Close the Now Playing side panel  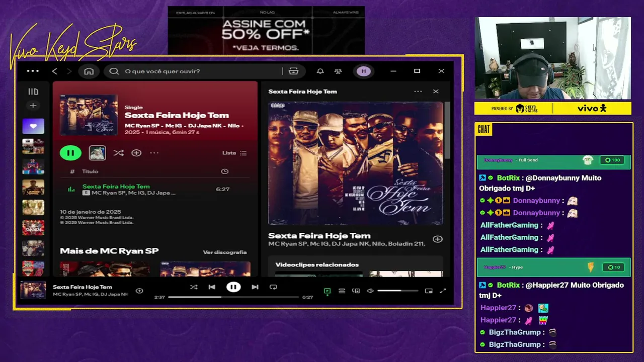[436, 92]
